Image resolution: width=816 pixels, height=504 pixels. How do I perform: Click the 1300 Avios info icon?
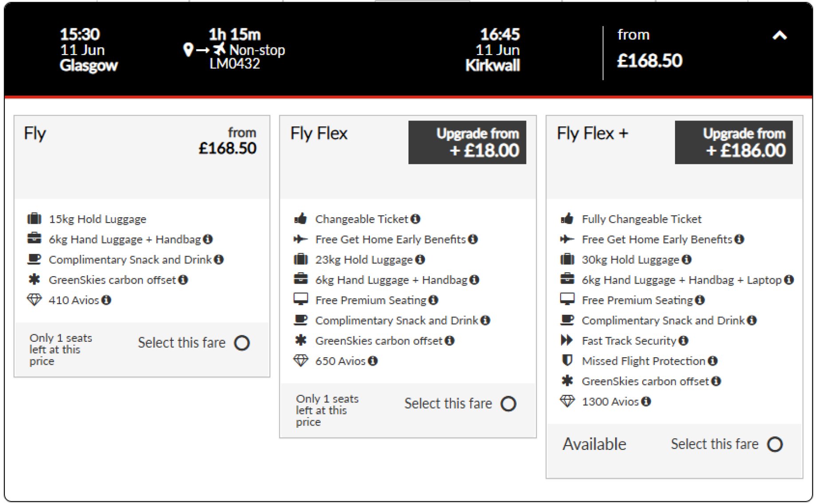(x=647, y=402)
